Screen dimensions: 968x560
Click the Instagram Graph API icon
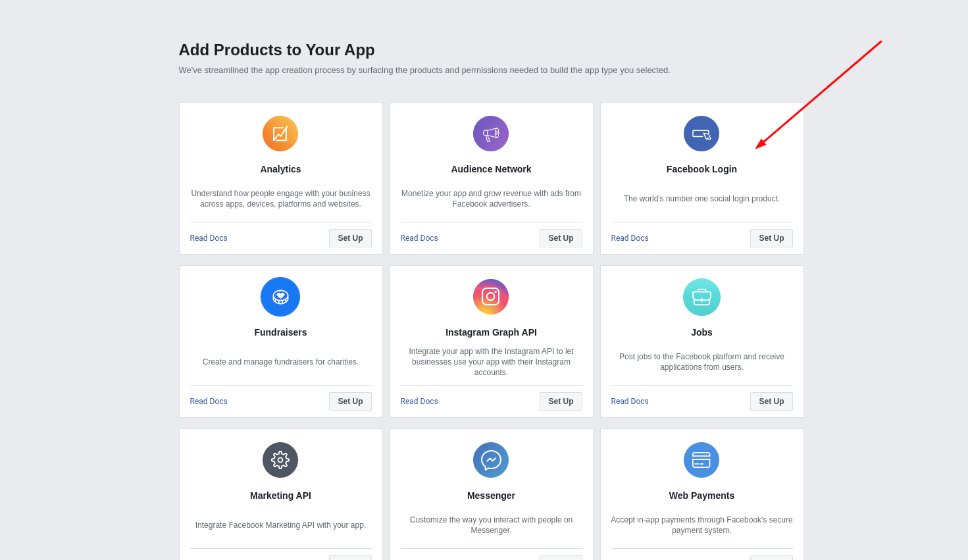(491, 297)
